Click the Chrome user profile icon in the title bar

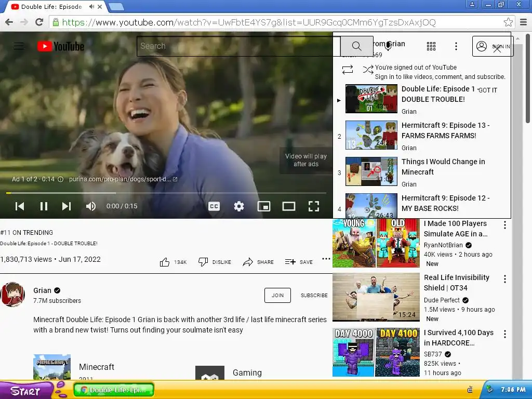472,4
